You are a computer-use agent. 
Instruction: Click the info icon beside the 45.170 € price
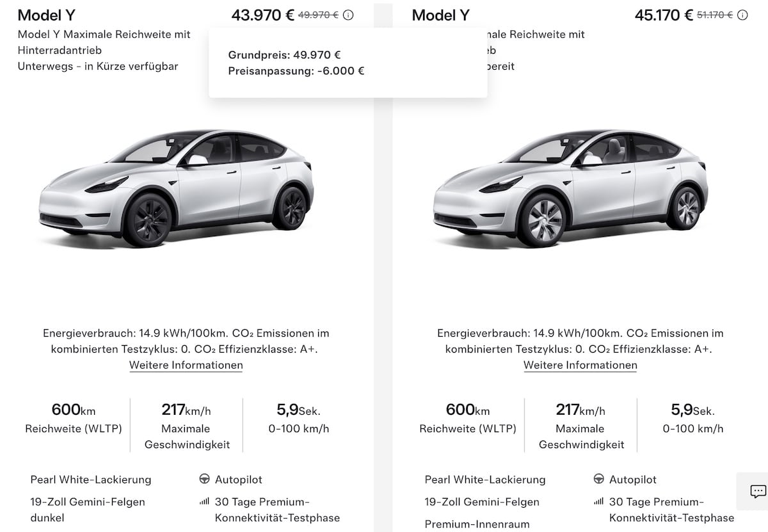click(742, 15)
